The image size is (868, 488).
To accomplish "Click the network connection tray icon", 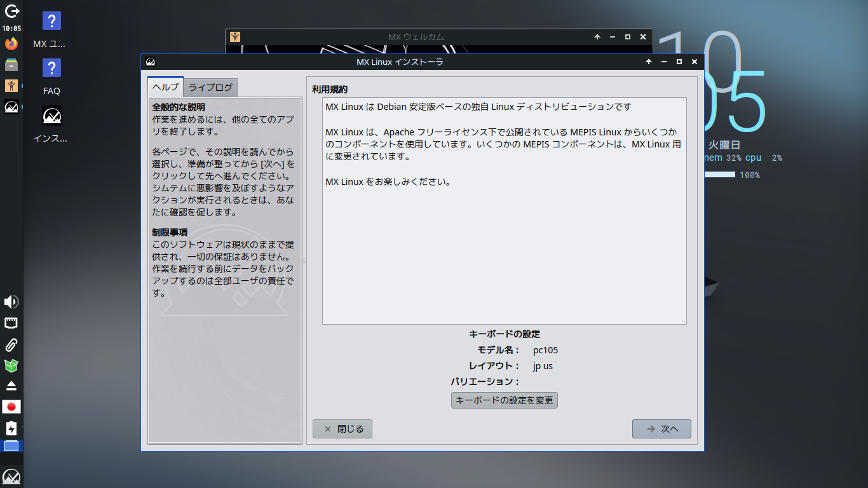I will [x=11, y=323].
